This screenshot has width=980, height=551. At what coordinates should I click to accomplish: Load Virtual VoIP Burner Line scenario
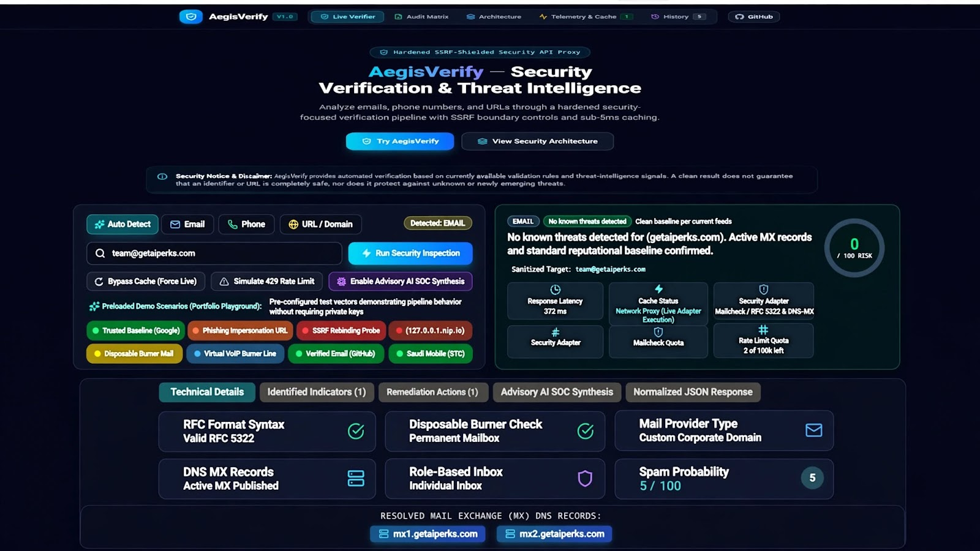(x=235, y=354)
